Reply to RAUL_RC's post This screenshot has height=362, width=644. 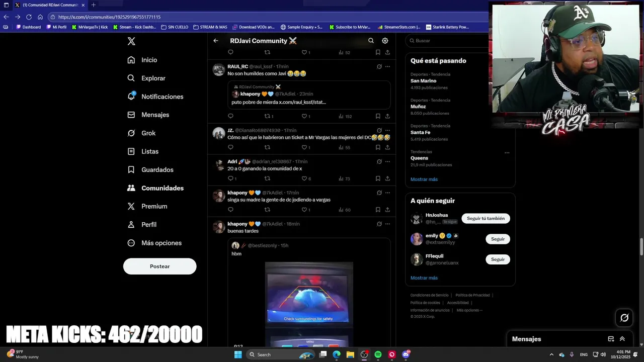click(230, 116)
